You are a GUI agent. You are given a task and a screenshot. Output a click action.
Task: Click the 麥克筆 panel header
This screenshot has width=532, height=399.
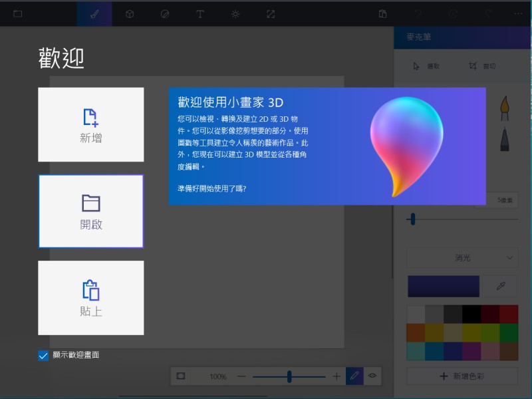[462, 37]
